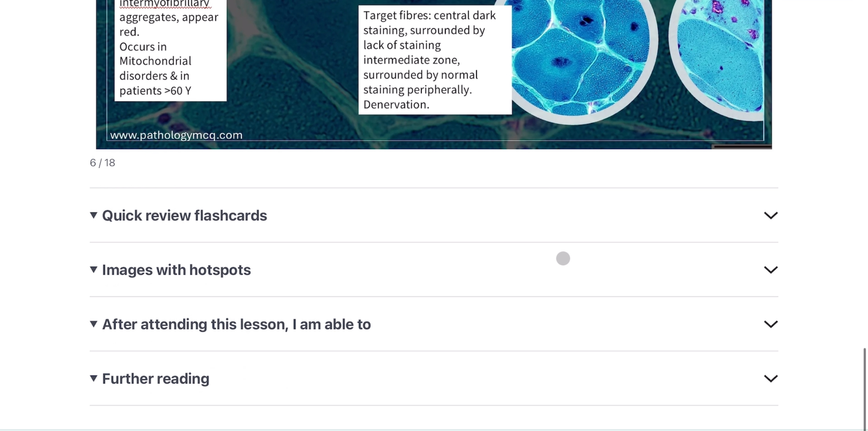Expand Quick review flashcards using its right chevron

[x=771, y=215]
